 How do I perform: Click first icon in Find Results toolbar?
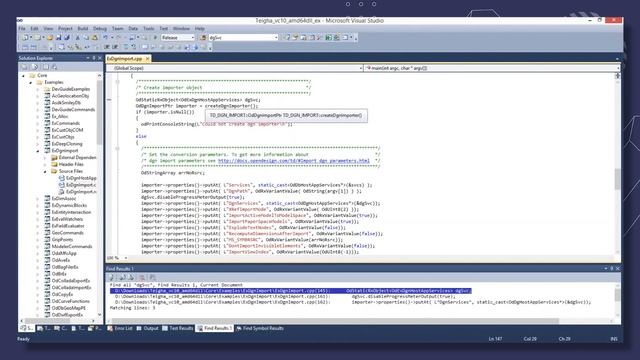pyautogui.click(x=112, y=278)
